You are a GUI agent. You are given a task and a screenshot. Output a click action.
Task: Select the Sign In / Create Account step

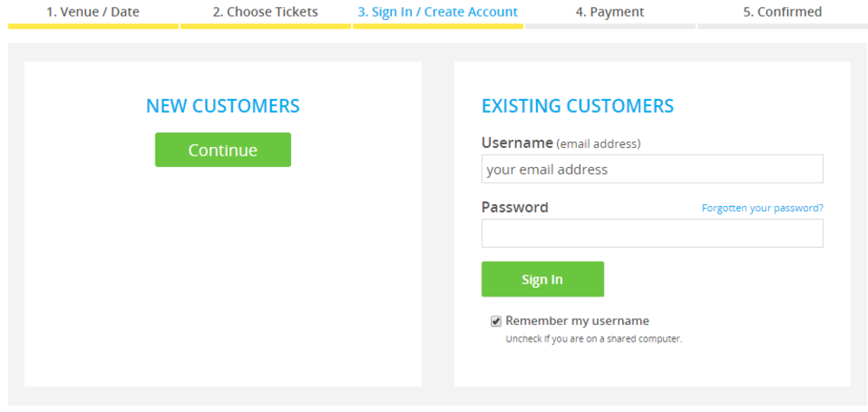click(x=437, y=12)
